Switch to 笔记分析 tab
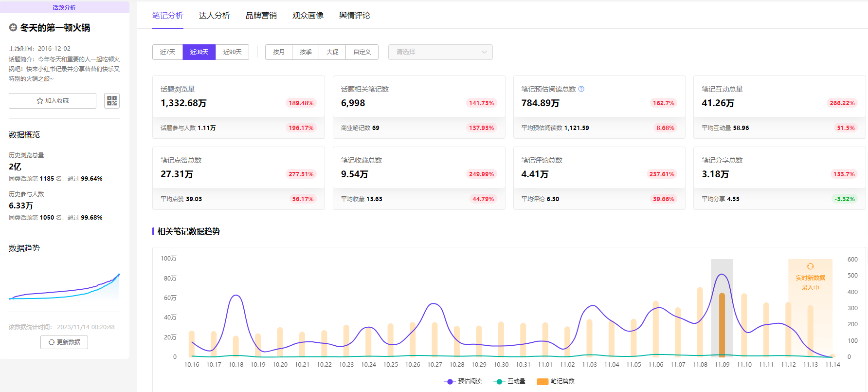 (168, 16)
